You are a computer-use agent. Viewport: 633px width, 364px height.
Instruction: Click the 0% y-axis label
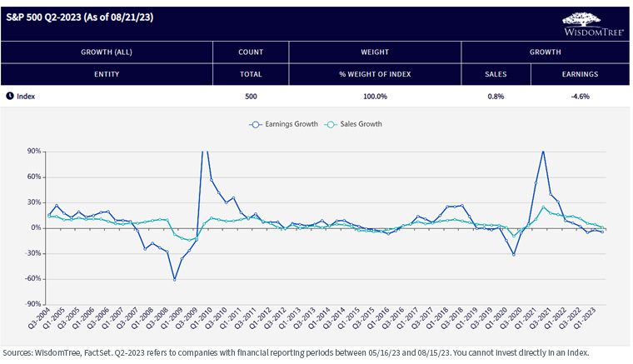pos(37,227)
